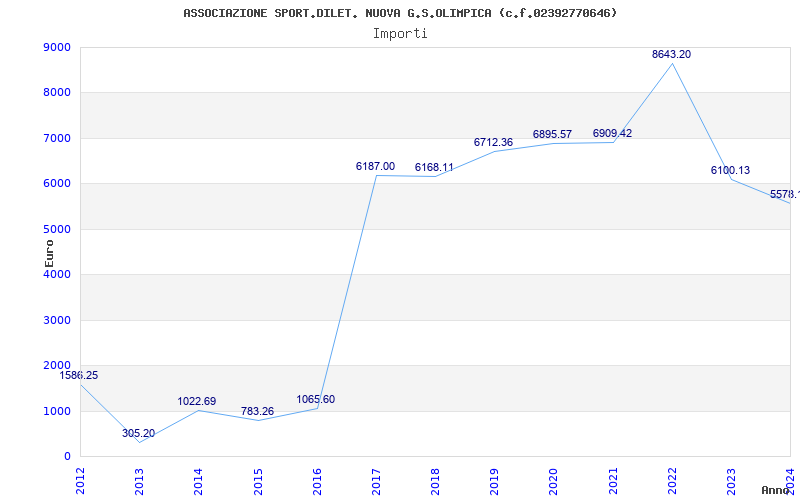Click the 3000 y-axis tick label

pyautogui.click(x=57, y=320)
